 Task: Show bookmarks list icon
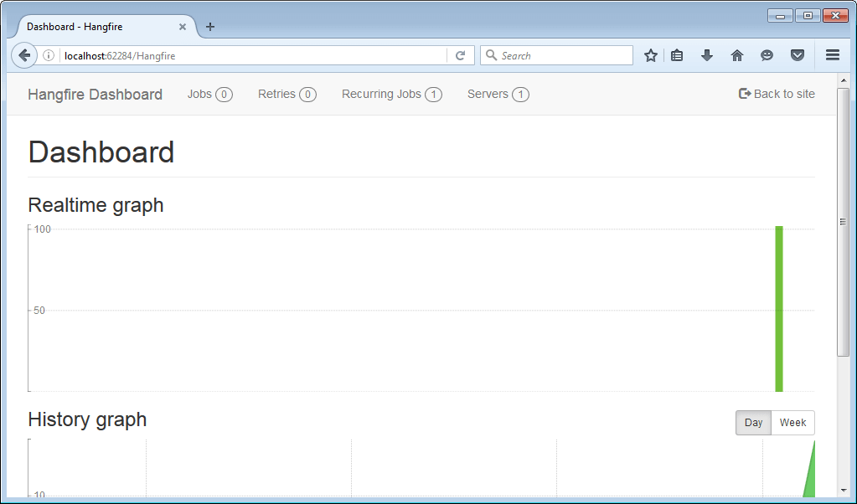click(677, 55)
